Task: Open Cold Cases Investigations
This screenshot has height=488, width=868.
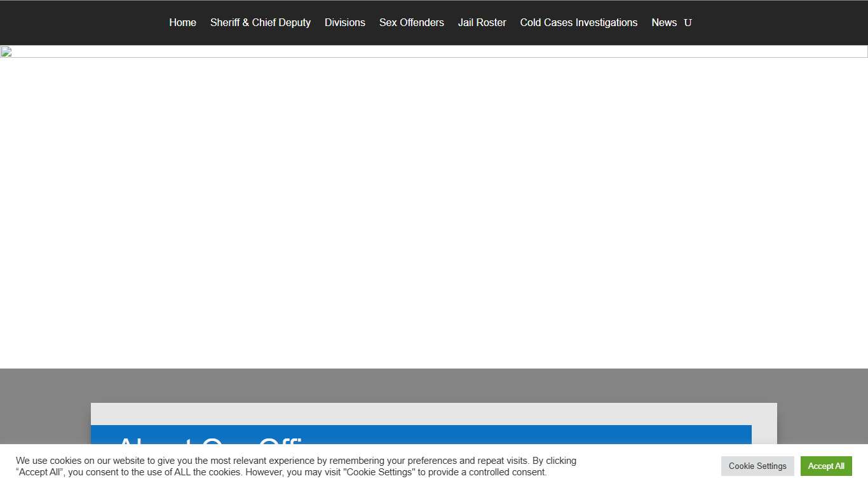Action: 578,23
